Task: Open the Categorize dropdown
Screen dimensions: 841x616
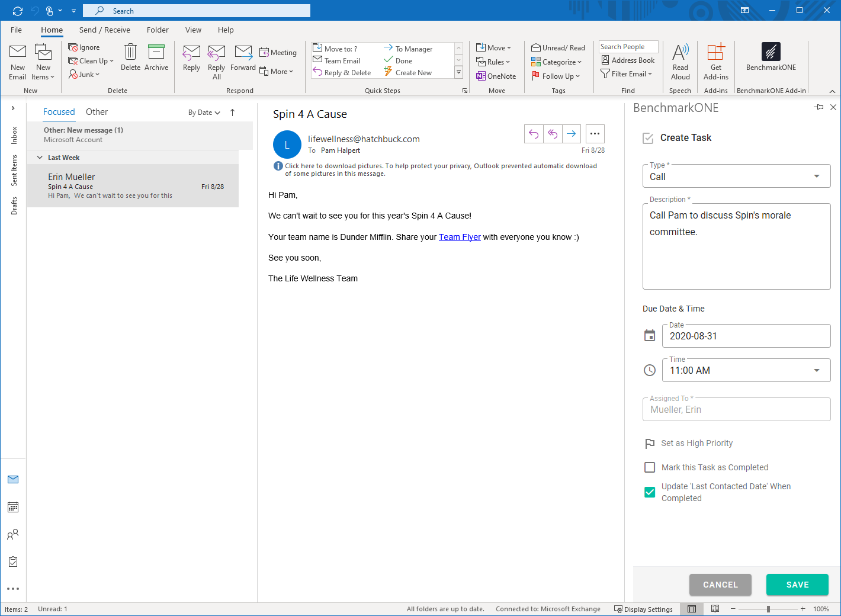Action: [x=557, y=62]
